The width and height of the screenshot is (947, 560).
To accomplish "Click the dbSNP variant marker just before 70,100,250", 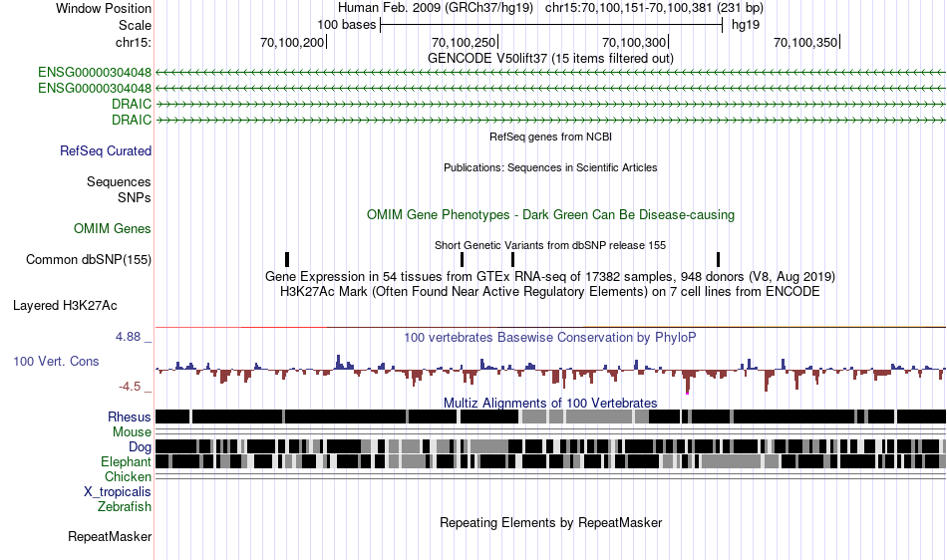I will tap(462, 259).
